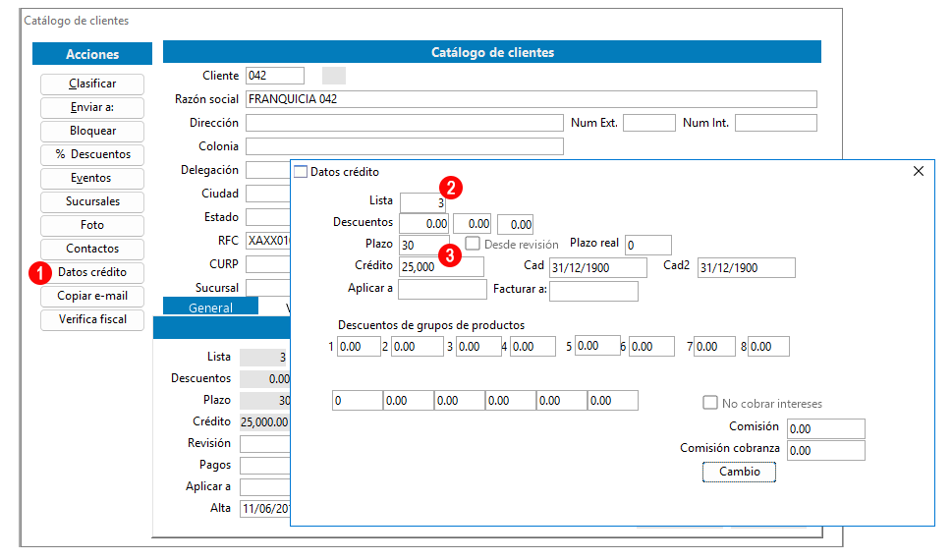952x560 pixels.
Task: Click the lower row field containing 0
Action: pyautogui.click(x=358, y=401)
